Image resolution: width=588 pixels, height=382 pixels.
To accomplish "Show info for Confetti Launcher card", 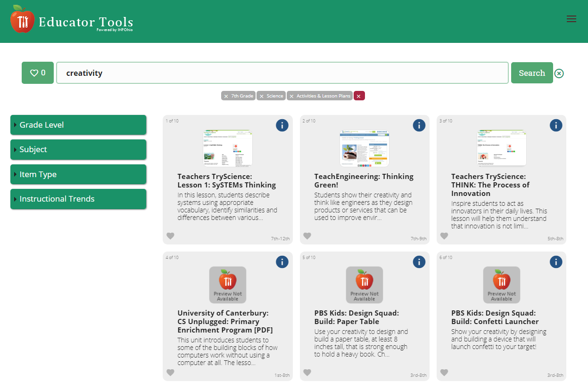I will tap(556, 262).
